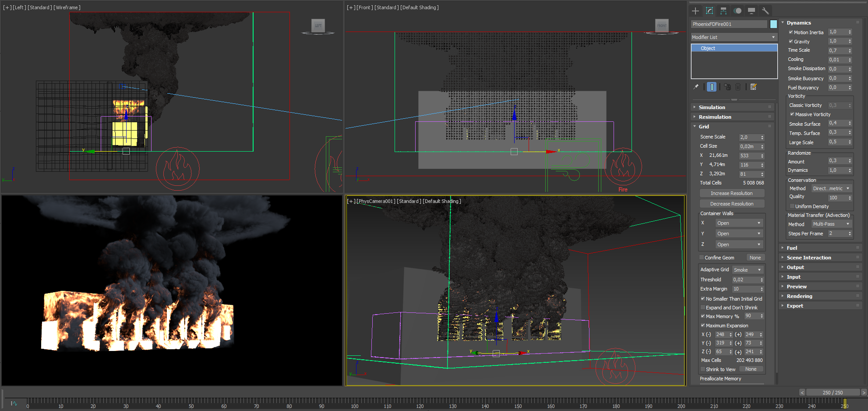Click Remove Modifier trash icon
Image resolution: width=868 pixels, height=411 pixels.
coord(738,87)
